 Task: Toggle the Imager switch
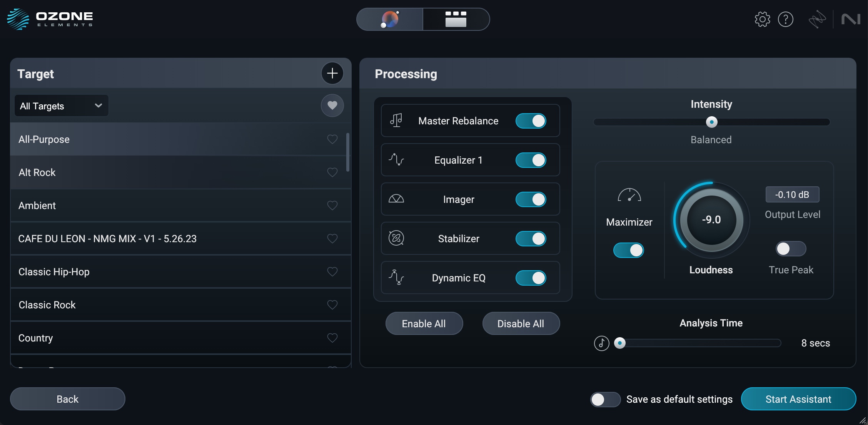(531, 199)
